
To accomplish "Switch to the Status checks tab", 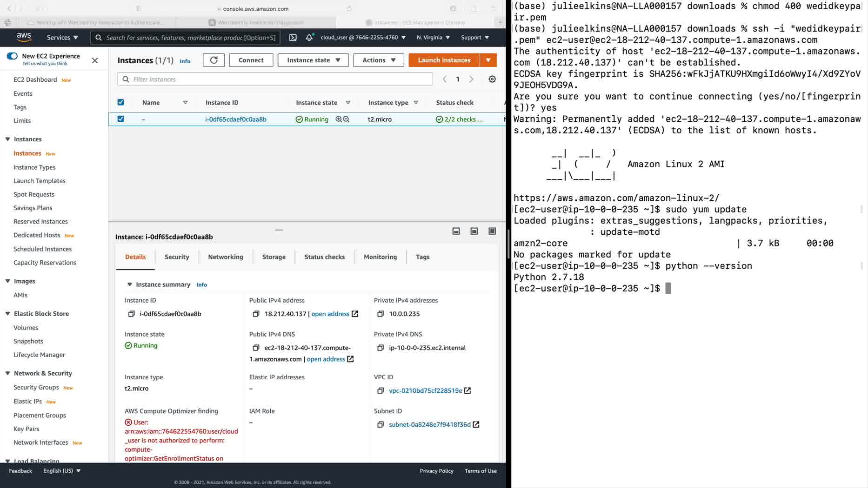I will (x=325, y=257).
